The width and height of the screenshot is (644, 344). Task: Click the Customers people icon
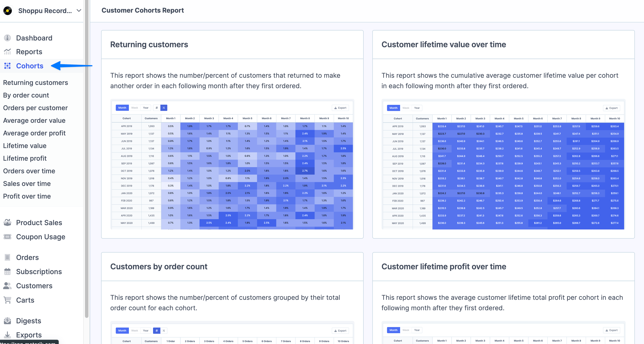coord(7,286)
